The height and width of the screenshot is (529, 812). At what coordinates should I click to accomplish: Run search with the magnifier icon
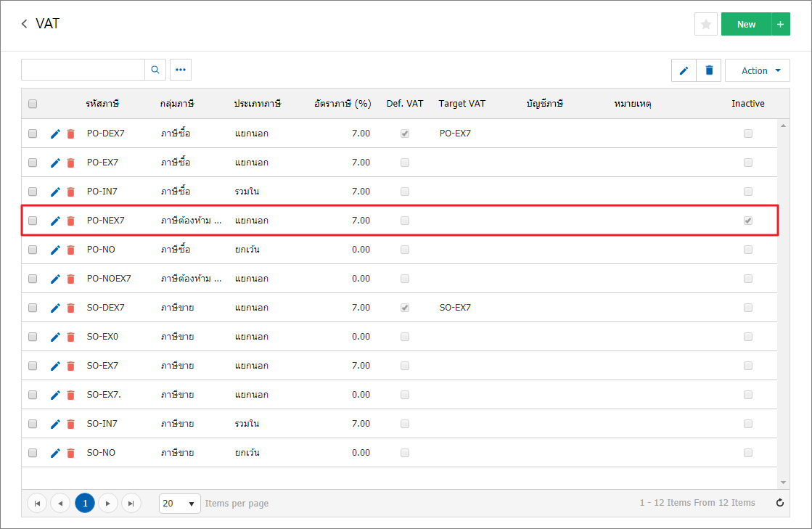point(155,70)
